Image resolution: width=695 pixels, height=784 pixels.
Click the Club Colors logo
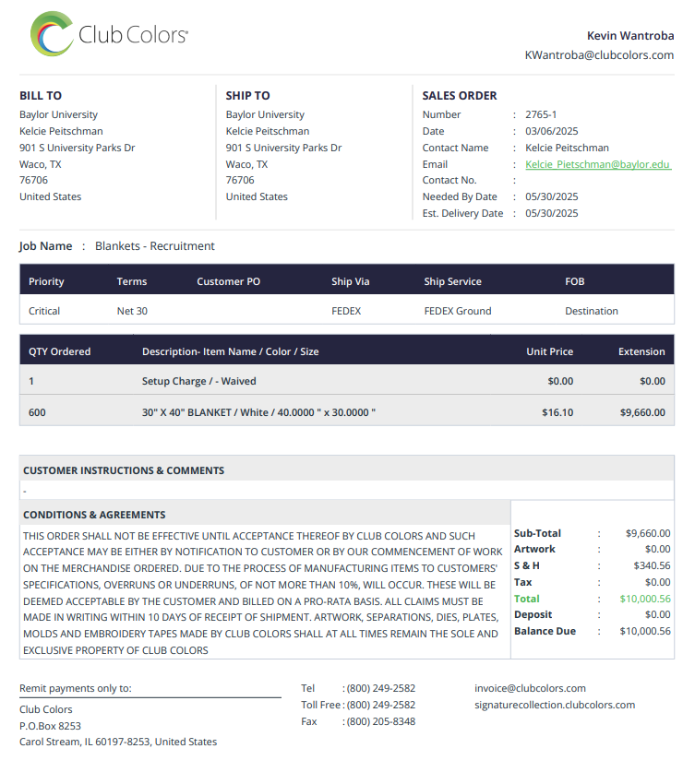pyautogui.click(x=109, y=34)
